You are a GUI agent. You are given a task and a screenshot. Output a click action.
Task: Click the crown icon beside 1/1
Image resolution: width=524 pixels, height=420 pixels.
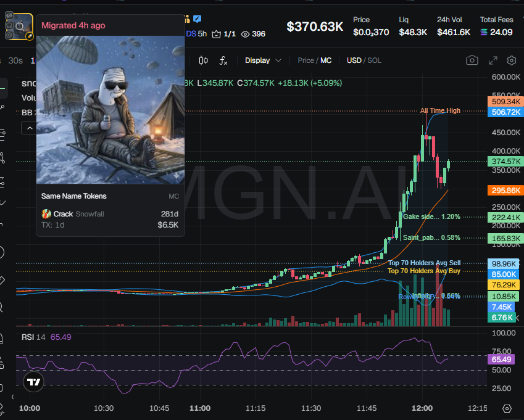[216, 34]
